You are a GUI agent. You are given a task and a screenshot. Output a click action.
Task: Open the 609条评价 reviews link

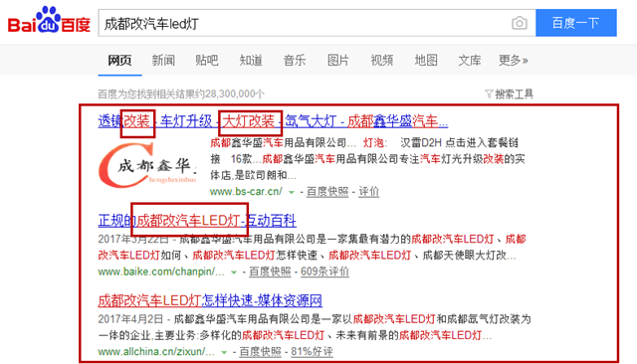tap(324, 272)
